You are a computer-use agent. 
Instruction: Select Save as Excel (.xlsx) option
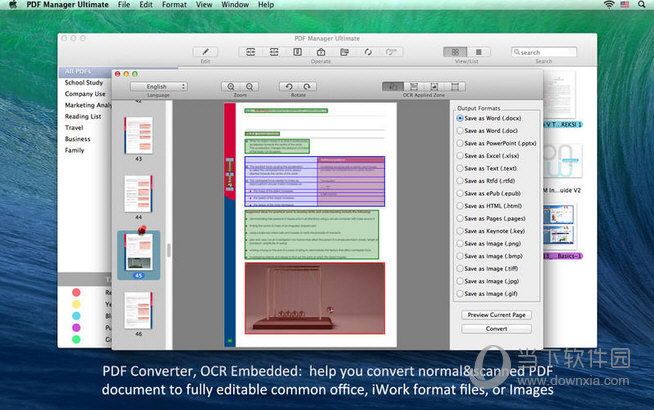click(x=488, y=156)
